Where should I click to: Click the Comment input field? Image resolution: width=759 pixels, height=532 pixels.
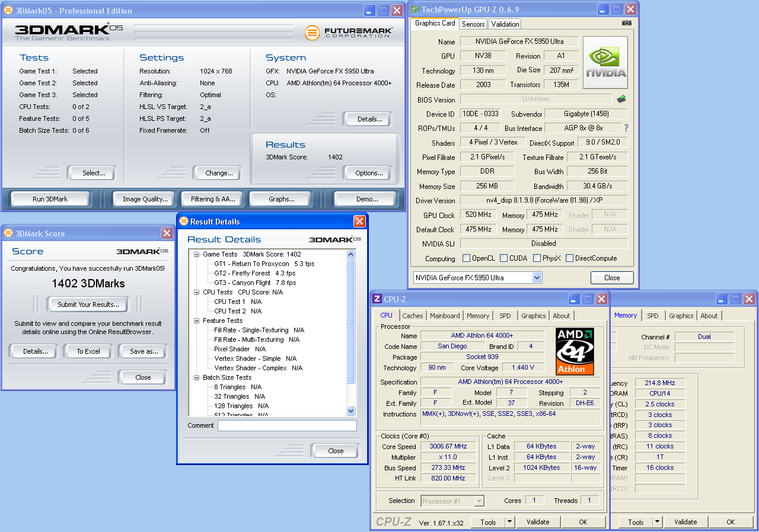point(287,426)
